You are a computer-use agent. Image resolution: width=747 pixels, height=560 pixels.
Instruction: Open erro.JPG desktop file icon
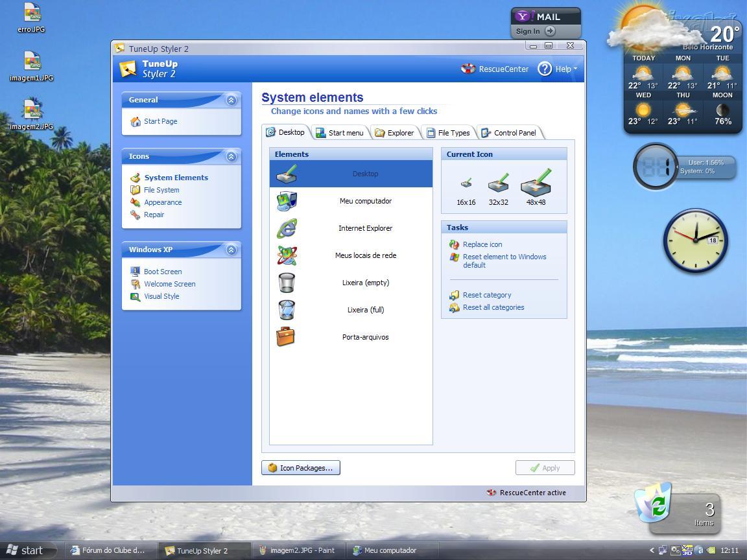point(31,12)
